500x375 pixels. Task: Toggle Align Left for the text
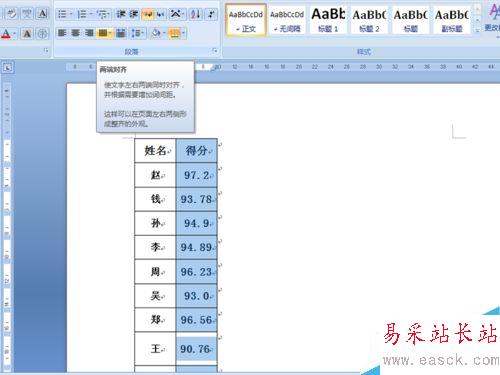coord(62,33)
